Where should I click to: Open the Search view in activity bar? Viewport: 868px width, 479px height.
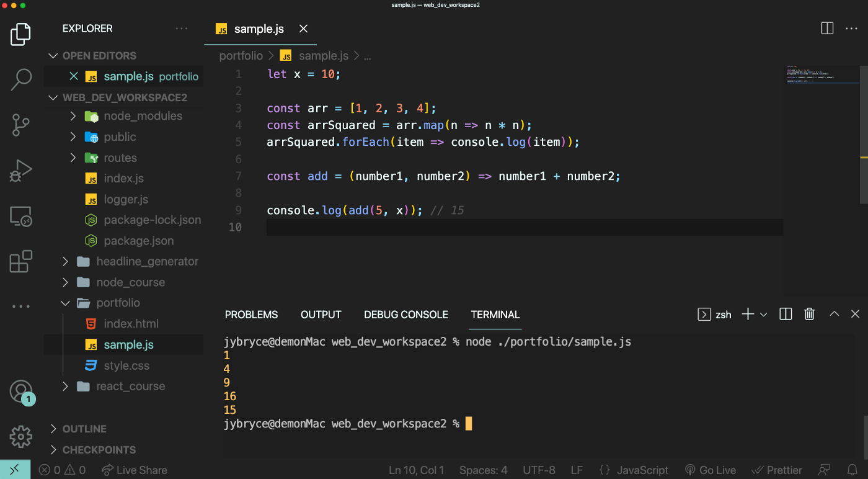(x=20, y=79)
